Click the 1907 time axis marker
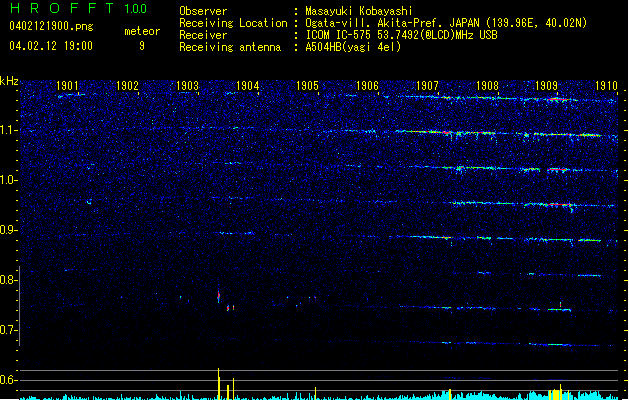This screenshot has width=629, height=400. point(427,85)
